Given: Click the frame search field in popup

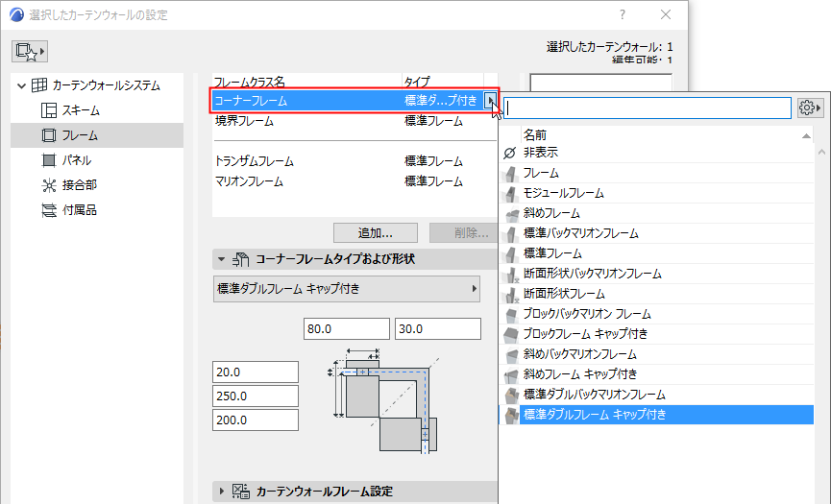Looking at the screenshot, I should [648, 108].
